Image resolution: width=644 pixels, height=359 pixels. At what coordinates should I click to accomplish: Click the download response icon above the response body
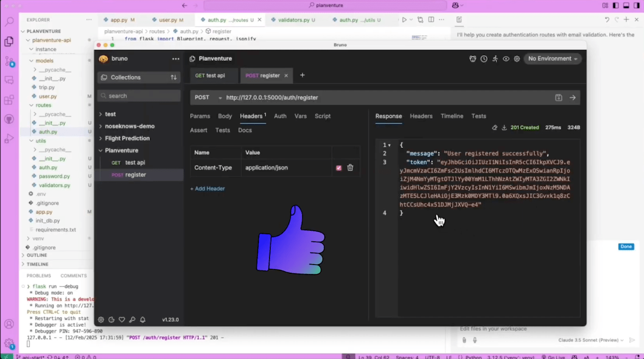(x=504, y=127)
